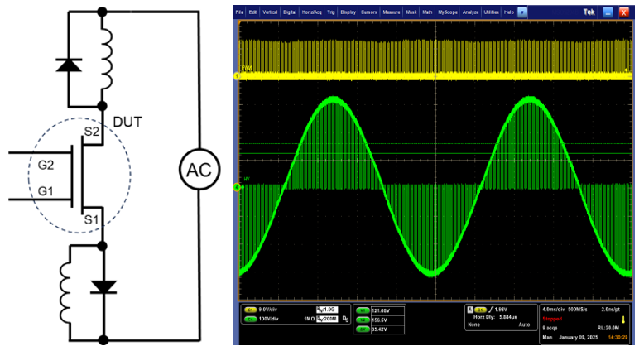Image resolution: width=644 pixels, height=351 pixels.
Task: Click the channel 1 yellow ground marker
Action: tap(237, 76)
